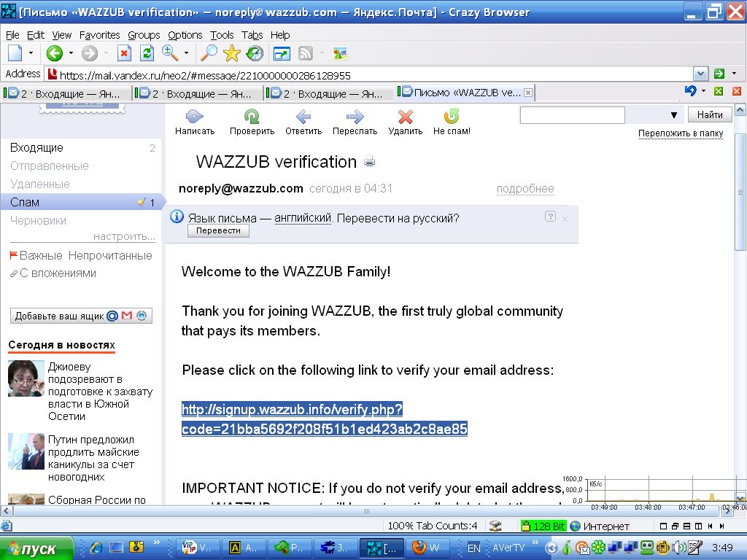Click the Address bar URL field
Screen dimensions: 747x560
point(369,74)
